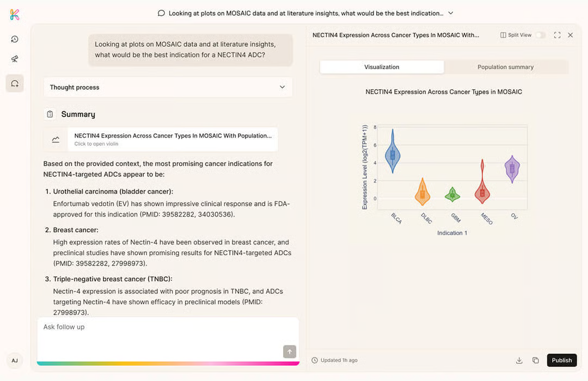Screen dimensions: 588x381
Task: Click the blue BLCA violin in chart
Action: pyautogui.click(x=393, y=154)
